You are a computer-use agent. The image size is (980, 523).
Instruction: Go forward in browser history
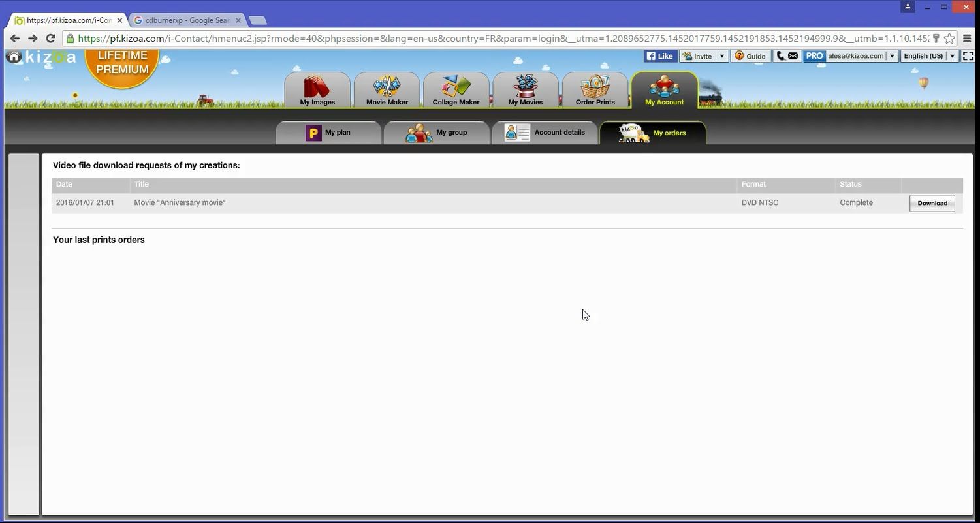(33, 39)
